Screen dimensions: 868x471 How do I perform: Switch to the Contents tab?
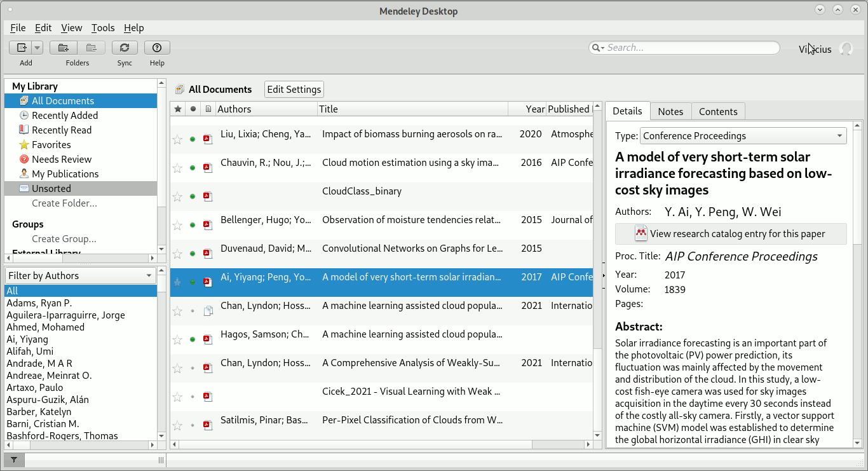click(x=718, y=111)
